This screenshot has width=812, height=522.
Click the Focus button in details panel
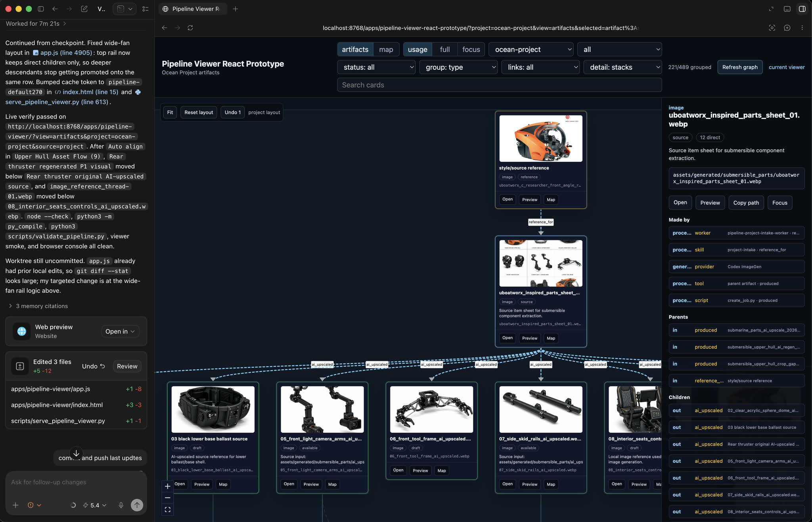780,203
